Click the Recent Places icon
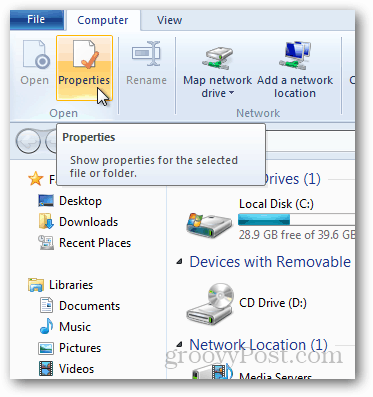The image size is (373, 397). coord(46,243)
